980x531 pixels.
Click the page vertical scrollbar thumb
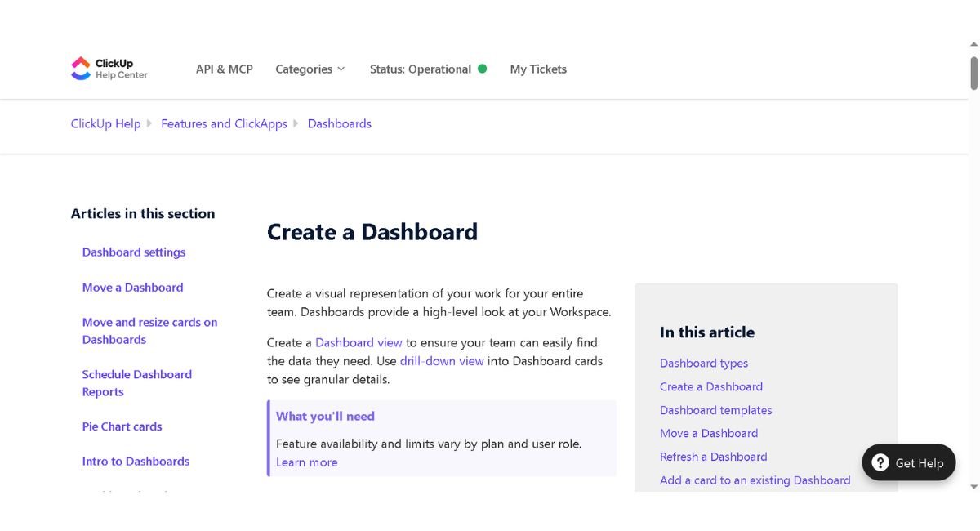[x=973, y=73]
